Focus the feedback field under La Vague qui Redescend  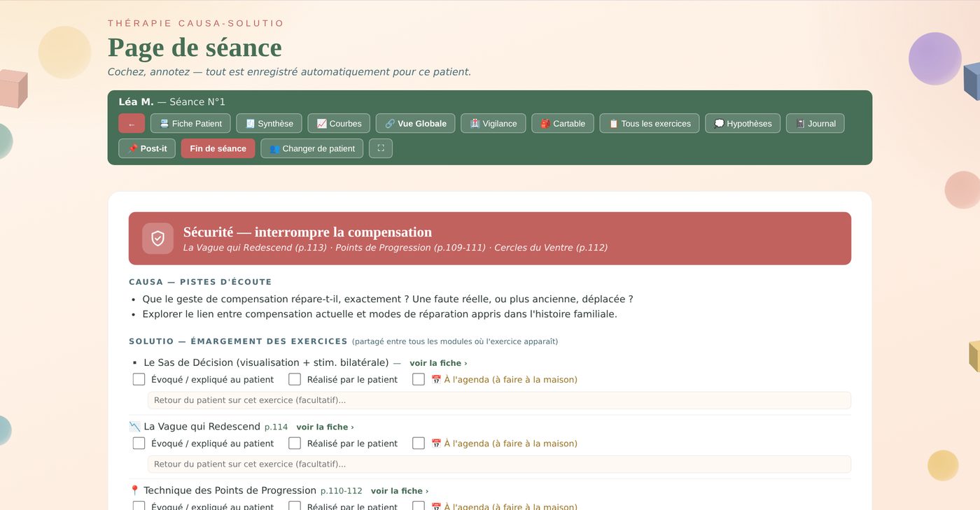click(x=499, y=464)
